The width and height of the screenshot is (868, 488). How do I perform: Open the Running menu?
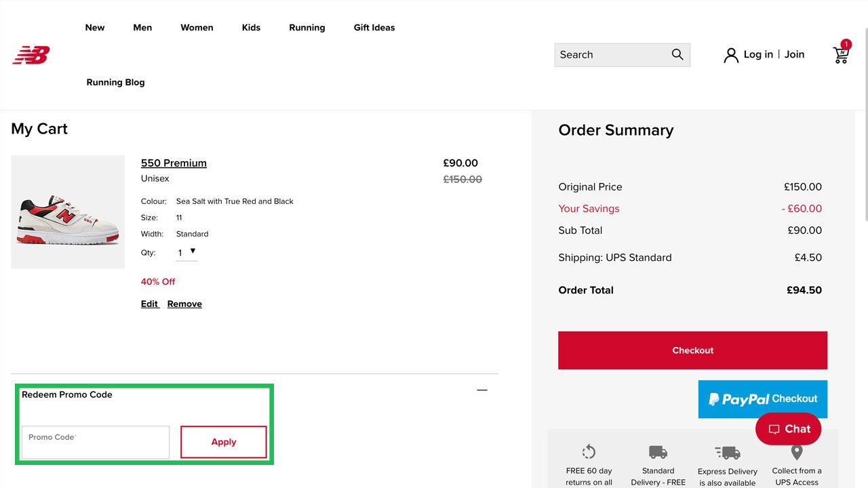tap(307, 28)
